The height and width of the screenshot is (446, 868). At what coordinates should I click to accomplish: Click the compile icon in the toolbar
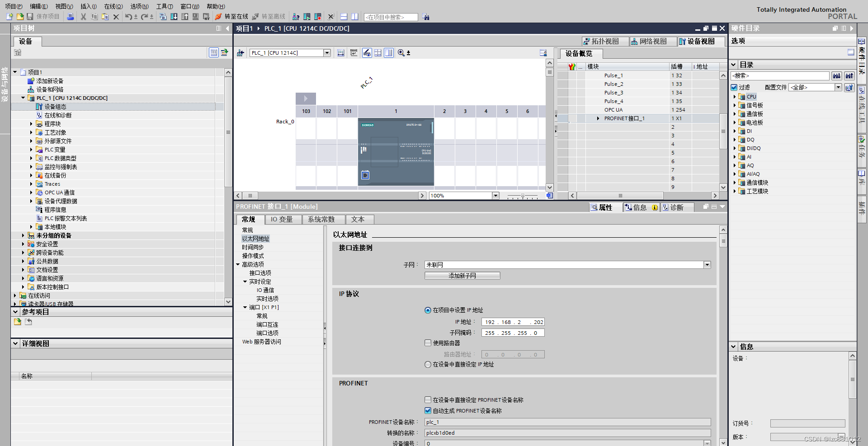(x=163, y=17)
